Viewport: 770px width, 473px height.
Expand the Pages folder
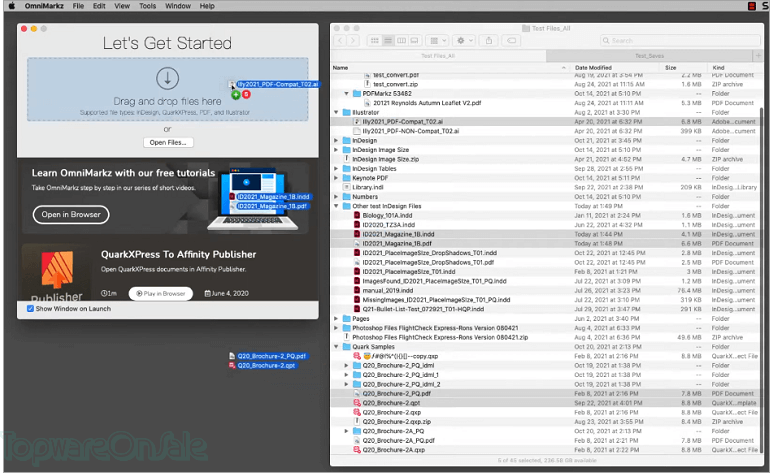336,319
